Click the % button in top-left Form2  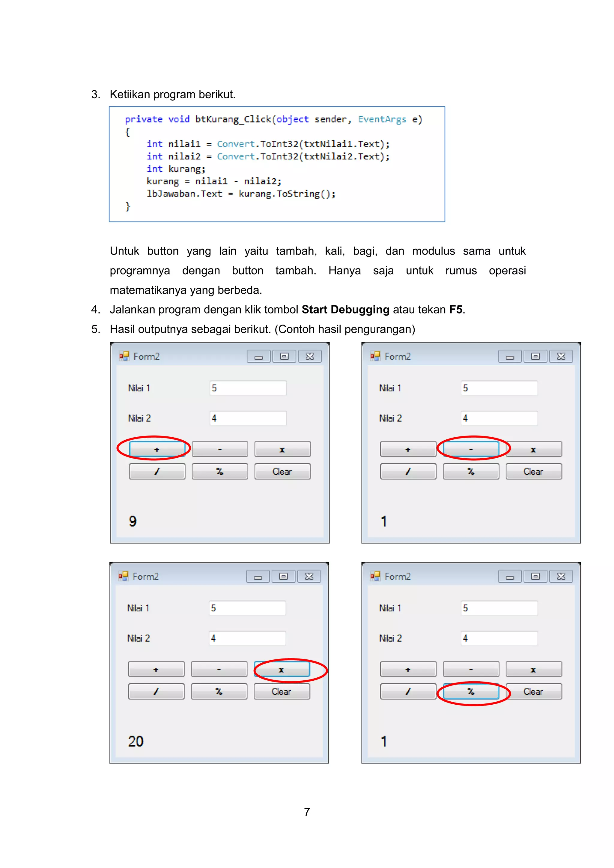click(x=220, y=471)
